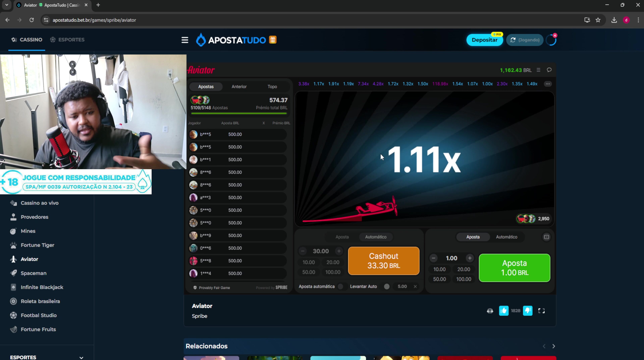Open the hamburger menu next to ApostaTudo logo
This screenshot has height=360, width=644.
[x=185, y=40]
